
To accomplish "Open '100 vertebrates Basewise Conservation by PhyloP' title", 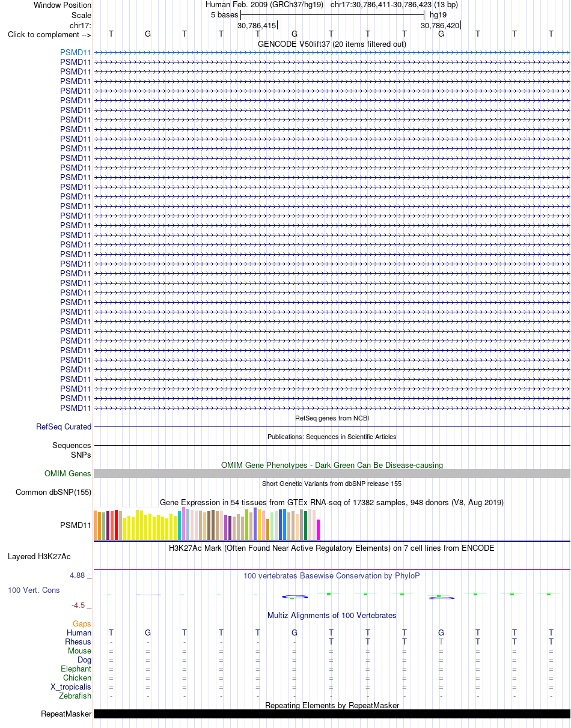I will click(332, 575).
